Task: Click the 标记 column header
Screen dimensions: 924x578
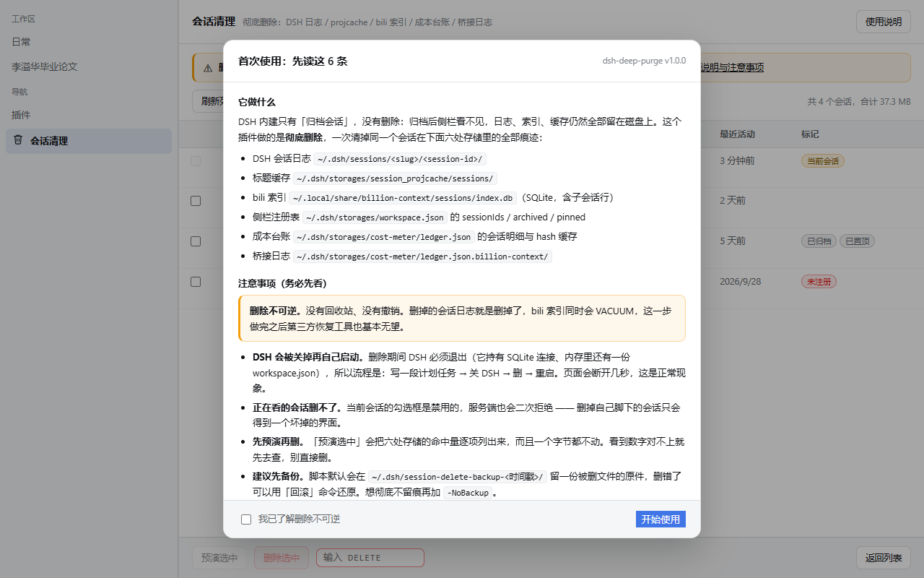Action: [810, 134]
